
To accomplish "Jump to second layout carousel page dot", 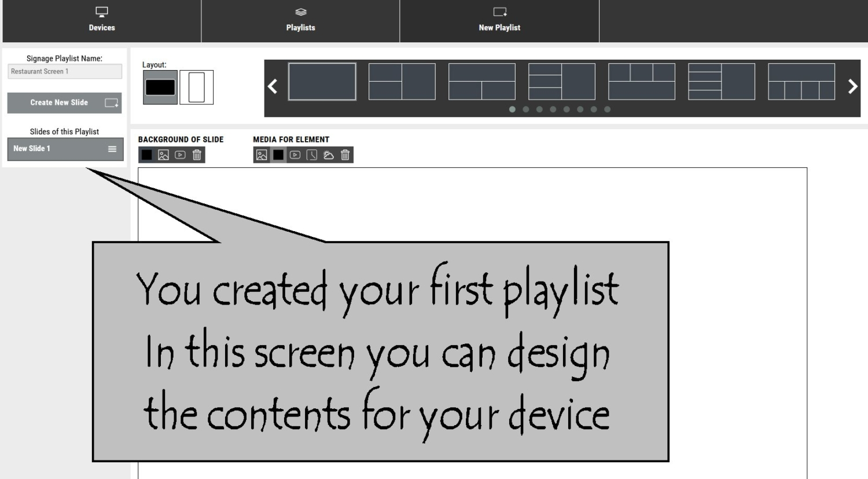I will click(x=526, y=109).
